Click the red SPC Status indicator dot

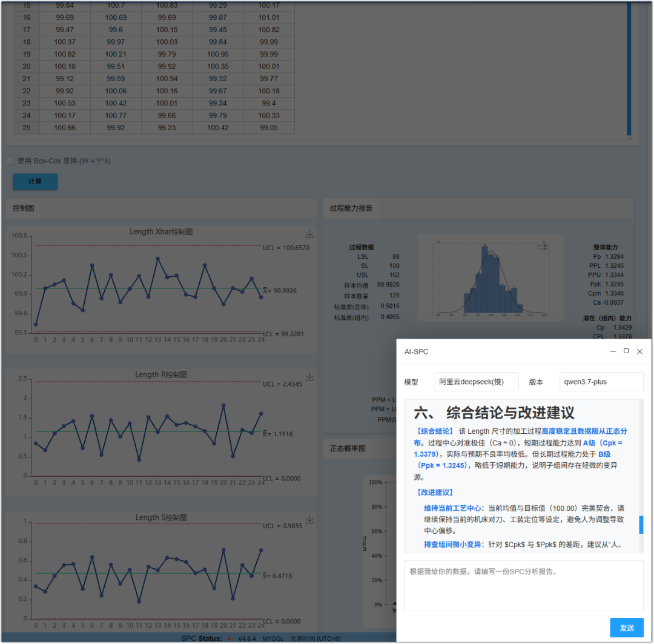(x=229, y=639)
